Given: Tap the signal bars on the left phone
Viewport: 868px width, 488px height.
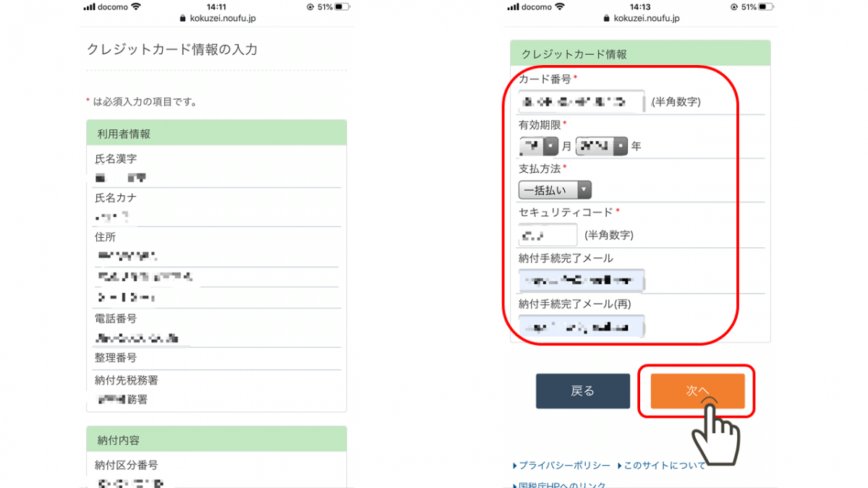Looking at the screenshot, I should pyautogui.click(x=90, y=7).
